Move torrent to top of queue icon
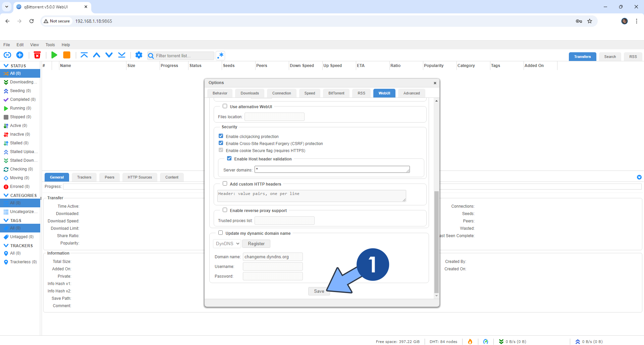644x345 pixels. tap(84, 55)
